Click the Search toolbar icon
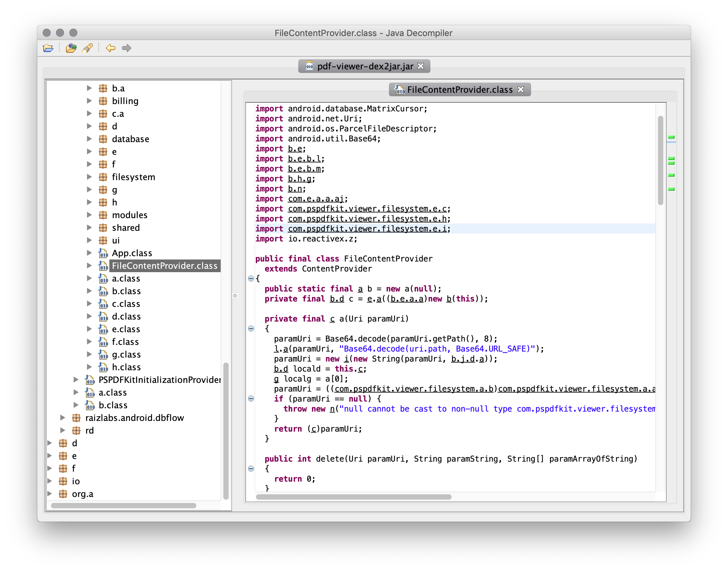 tap(88, 48)
